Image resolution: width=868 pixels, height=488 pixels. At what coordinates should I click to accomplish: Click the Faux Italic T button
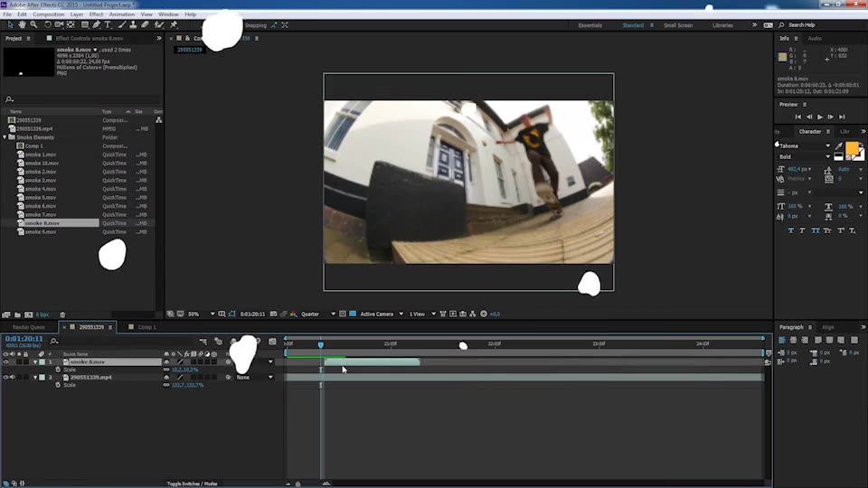[x=802, y=230]
